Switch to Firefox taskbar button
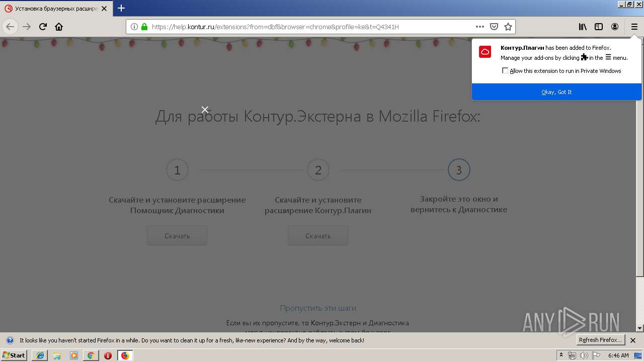The width and height of the screenshot is (644, 362). 125,355
